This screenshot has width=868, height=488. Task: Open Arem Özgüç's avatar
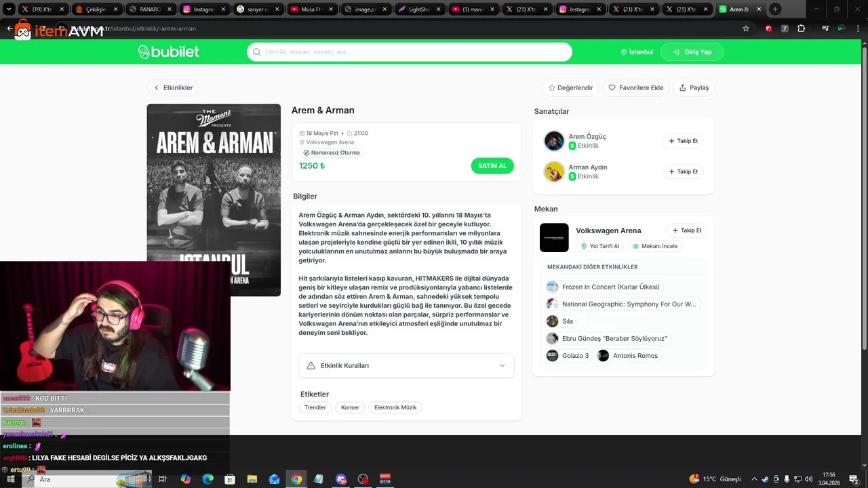(554, 141)
